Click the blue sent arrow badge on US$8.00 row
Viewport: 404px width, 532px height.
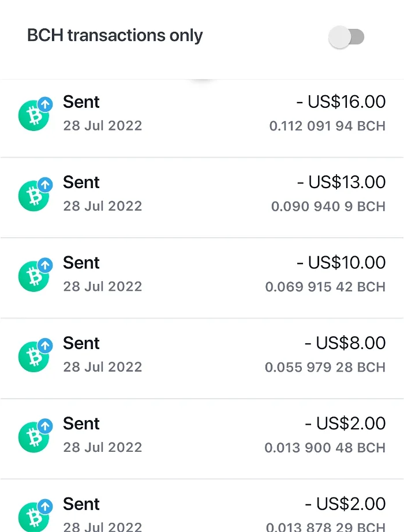pos(45,346)
